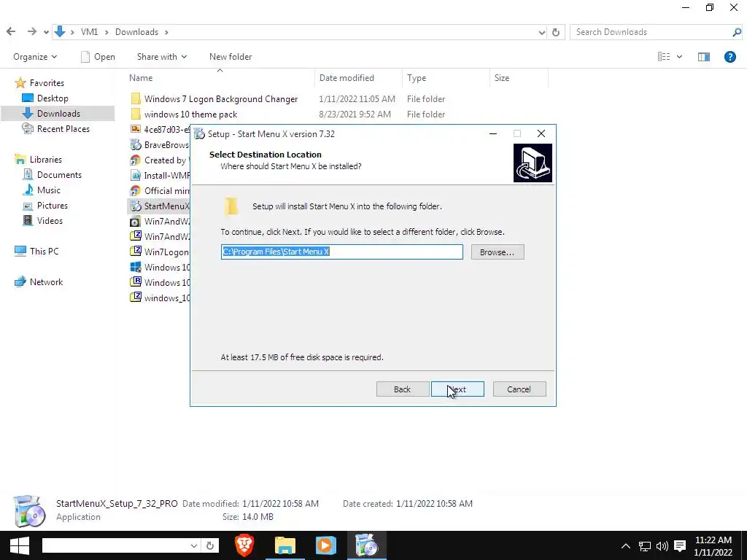Screen dimensions: 747x560
Task: Open Documents library
Action: point(59,175)
